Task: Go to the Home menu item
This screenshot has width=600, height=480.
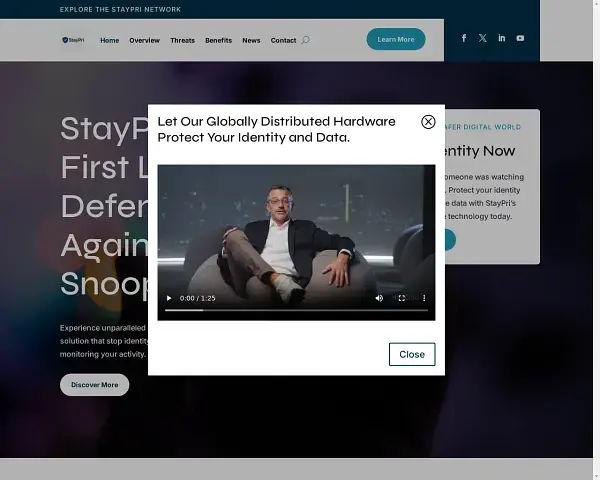Action: (109, 40)
